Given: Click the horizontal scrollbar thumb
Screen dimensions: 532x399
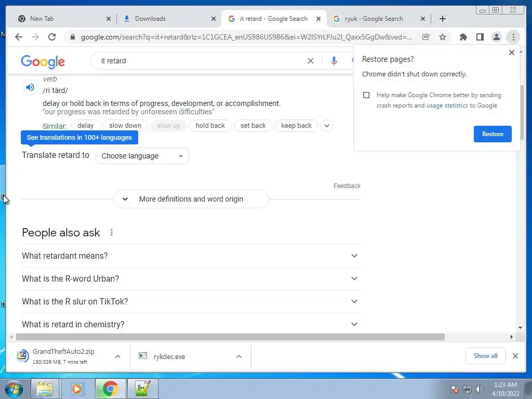Looking at the screenshot, I should pos(230,337).
